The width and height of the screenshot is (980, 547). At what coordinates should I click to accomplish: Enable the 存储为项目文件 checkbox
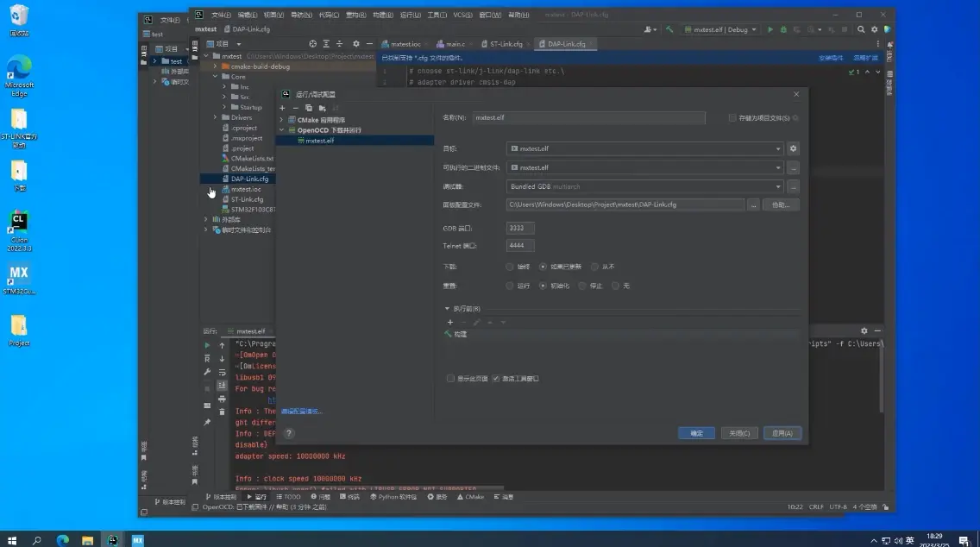coord(732,117)
